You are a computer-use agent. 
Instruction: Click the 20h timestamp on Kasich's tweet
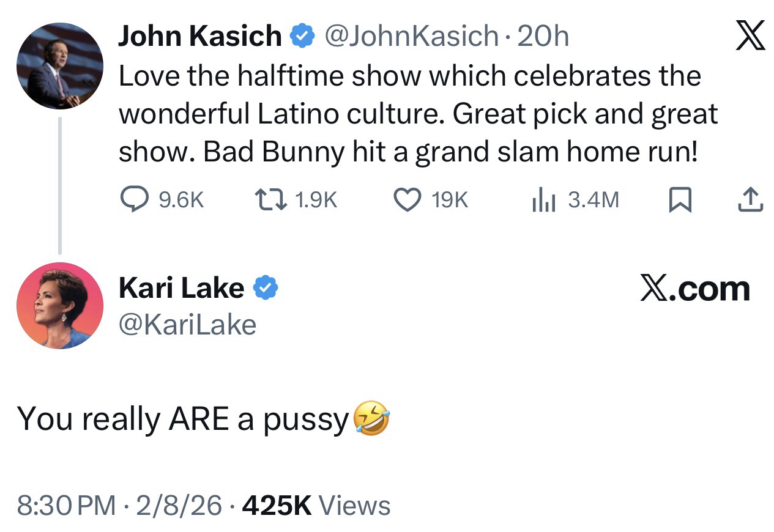coord(543,37)
